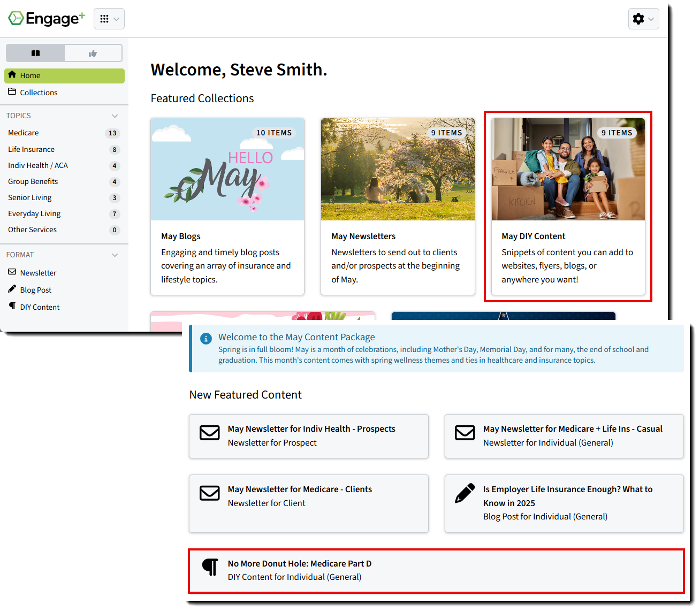Click envelope icon on Indiv Health Prospects card
This screenshot has height=612, width=700.
coord(210,432)
